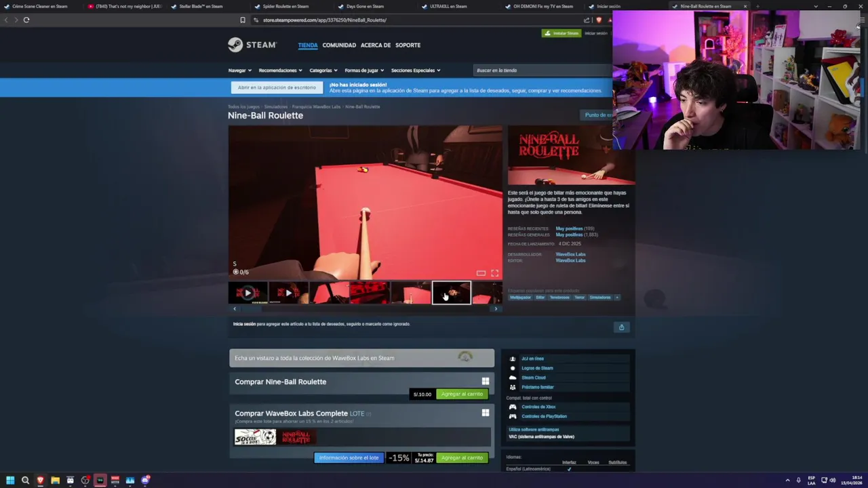This screenshot has height=488, width=868.
Task: Open Brave browser from the taskbar
Action: click(40, 481)
